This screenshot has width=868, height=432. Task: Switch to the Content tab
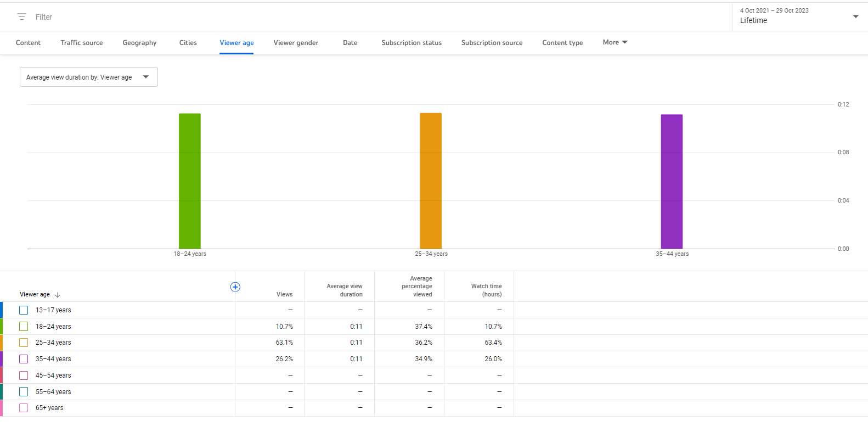click(x=28, y=43)
